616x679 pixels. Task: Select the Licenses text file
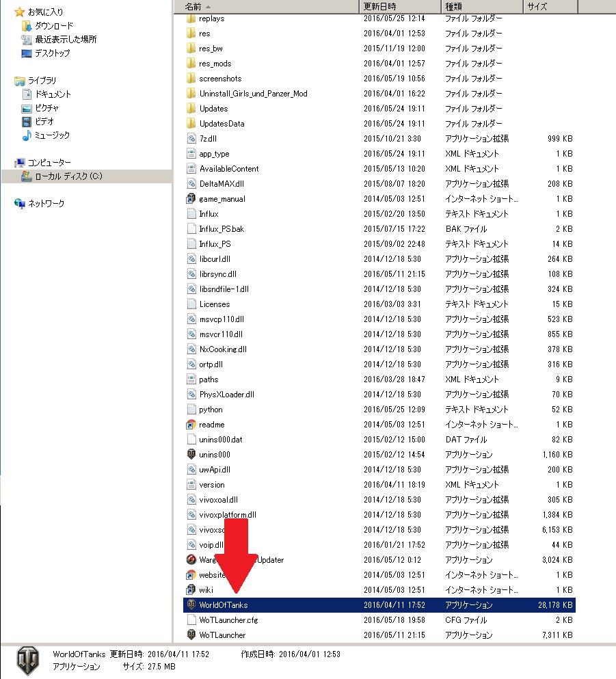(214, 304)
